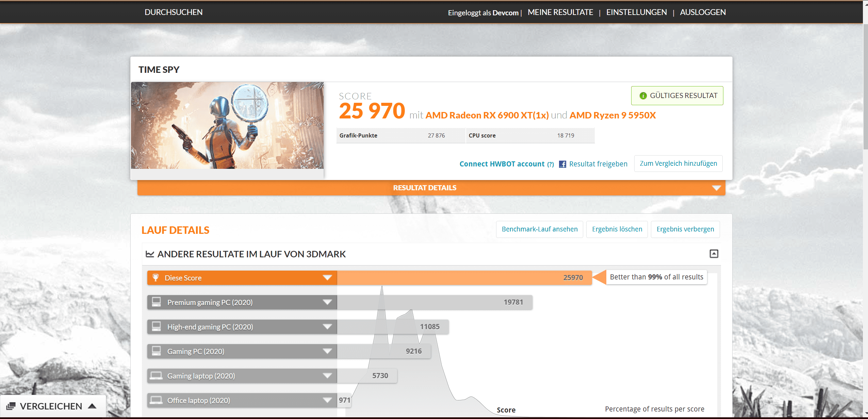Expand Gaming PC (2020) dropdown arrow
This screenshot has width=868, height=419.
pyautogui.click(x=327, y=351)
